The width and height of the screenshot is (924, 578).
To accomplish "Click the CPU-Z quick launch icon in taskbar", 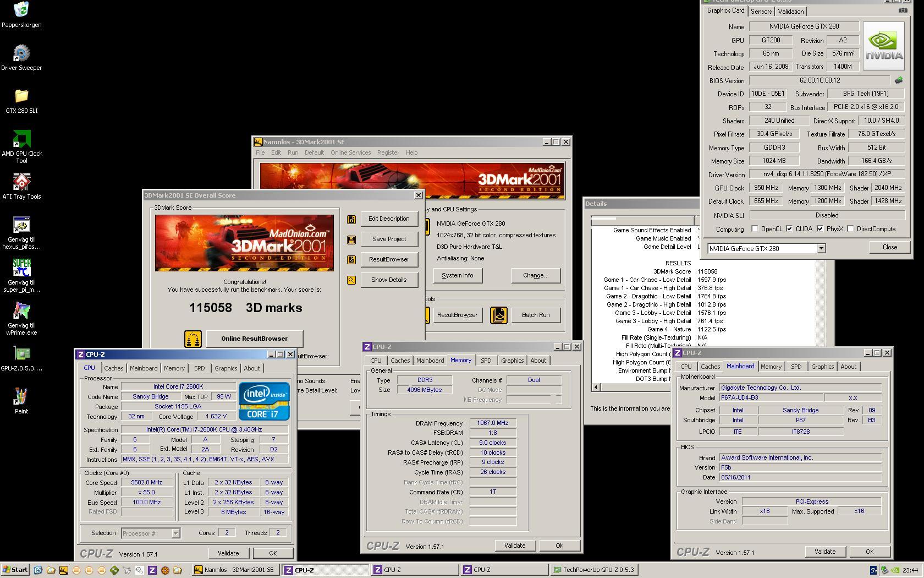I will (x=152, y=570).
